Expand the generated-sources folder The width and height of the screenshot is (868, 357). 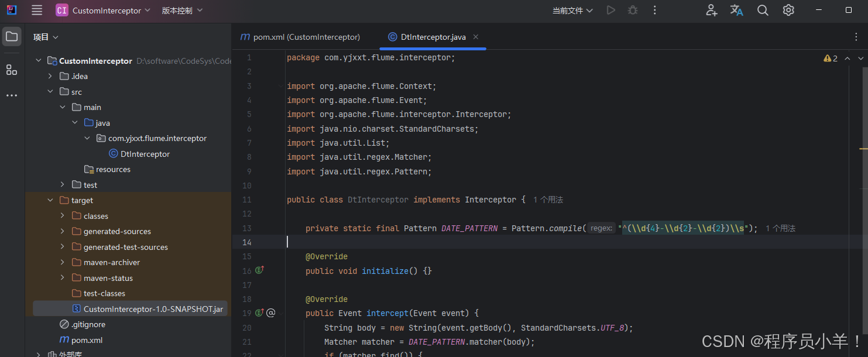point(63,231)
